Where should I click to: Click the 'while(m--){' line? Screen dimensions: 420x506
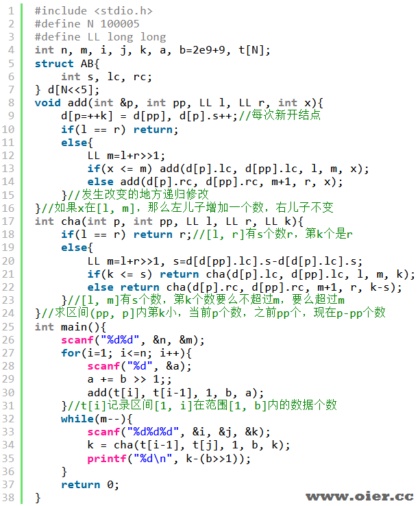tap(97, 418)
